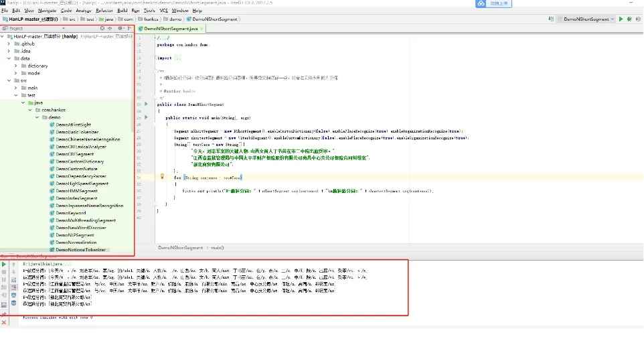Click run gutter arrow beside class declaration
The height and width of the screenshot is (337, 644).
(x=146, y=104)
